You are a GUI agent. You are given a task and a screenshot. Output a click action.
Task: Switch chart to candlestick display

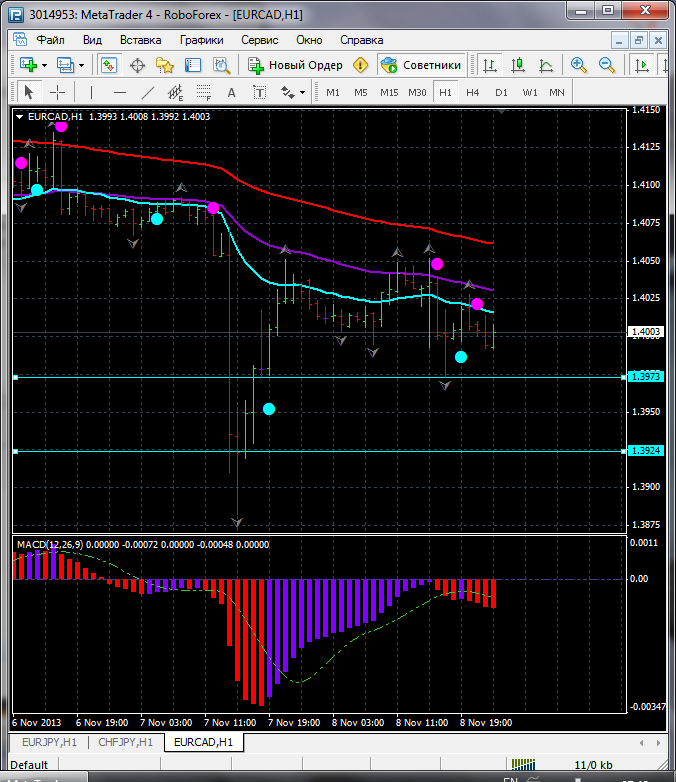518,65
